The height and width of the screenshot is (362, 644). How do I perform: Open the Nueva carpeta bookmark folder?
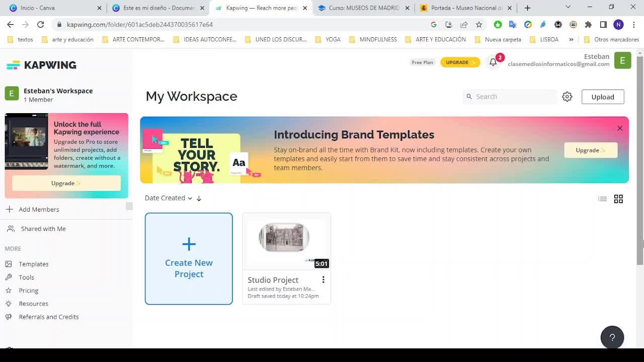point(498,39)
